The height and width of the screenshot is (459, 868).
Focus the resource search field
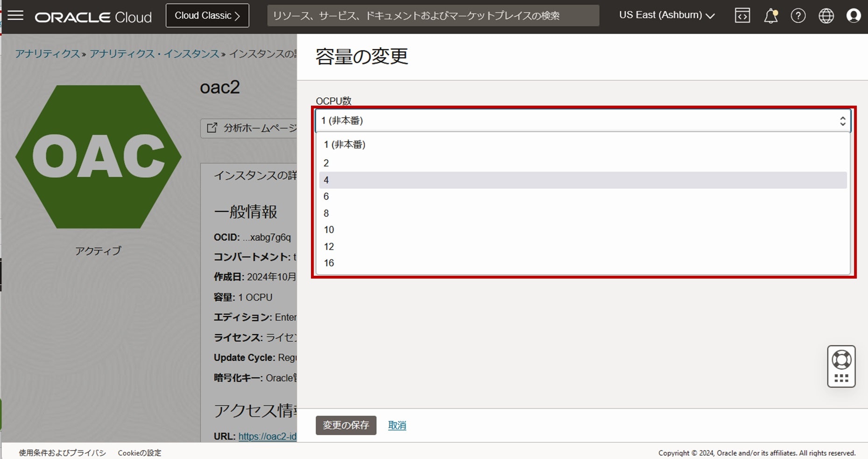[433, 15]
